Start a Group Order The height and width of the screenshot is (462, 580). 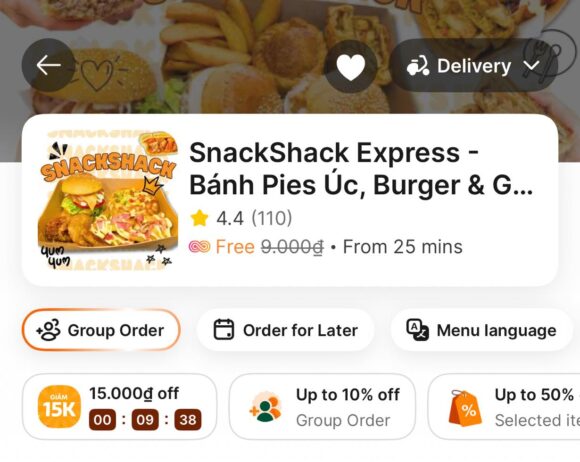[101, 330]
